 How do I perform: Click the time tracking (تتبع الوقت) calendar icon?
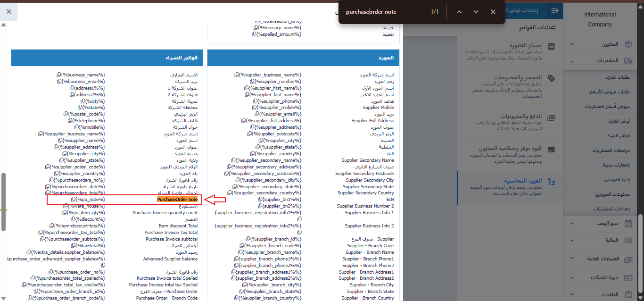(x=628, y=224)
